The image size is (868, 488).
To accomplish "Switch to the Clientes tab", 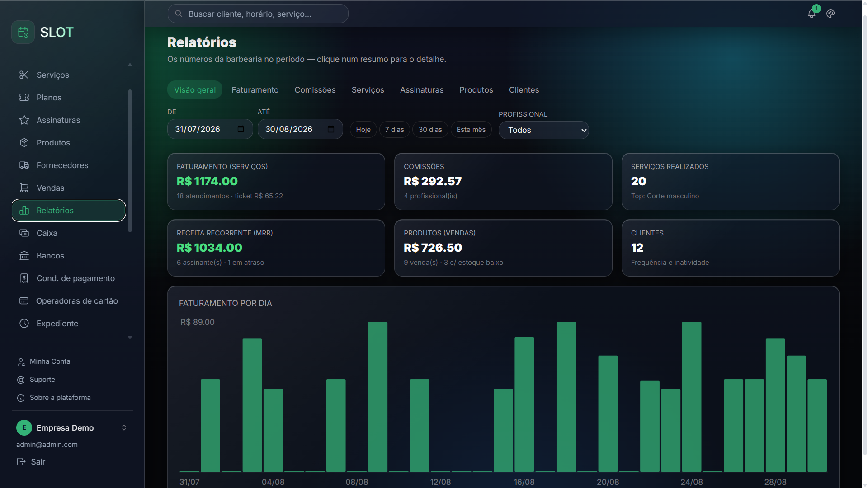I will pyautogui.click(x=524, y=90).
